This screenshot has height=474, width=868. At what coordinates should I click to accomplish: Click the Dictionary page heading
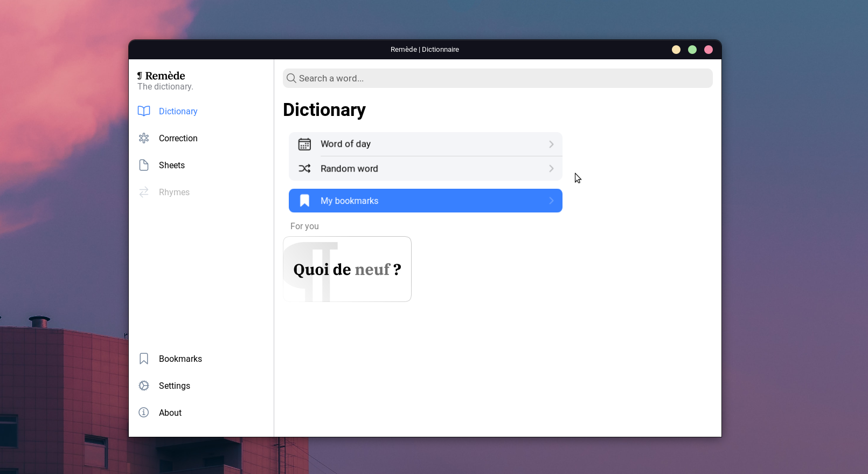[324, 110]
